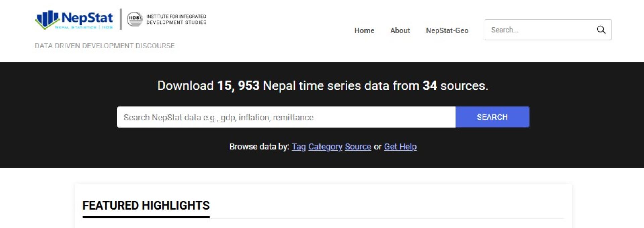Open the About menu item

point(400,31)
